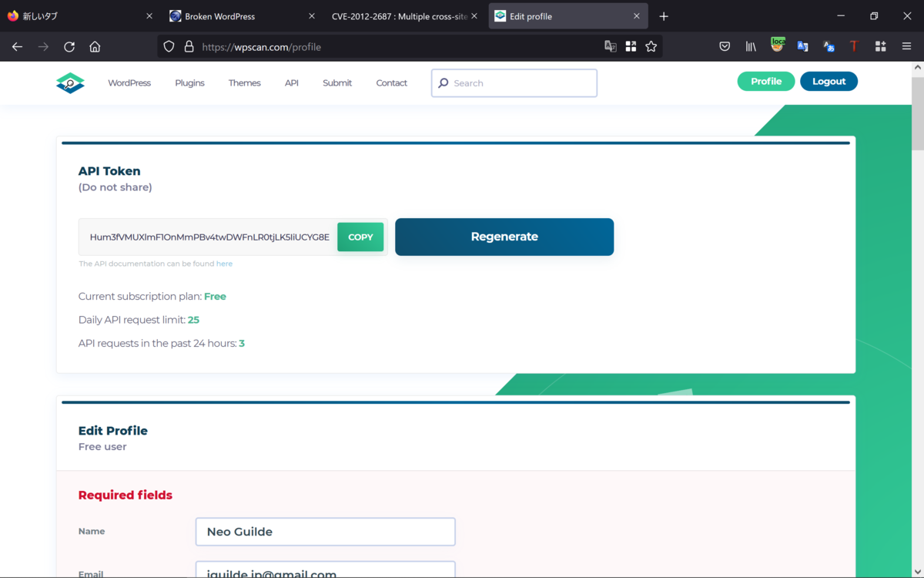Click the 'Free user' subtitle text
Screen dimensions: 924x578
(102, 447)
